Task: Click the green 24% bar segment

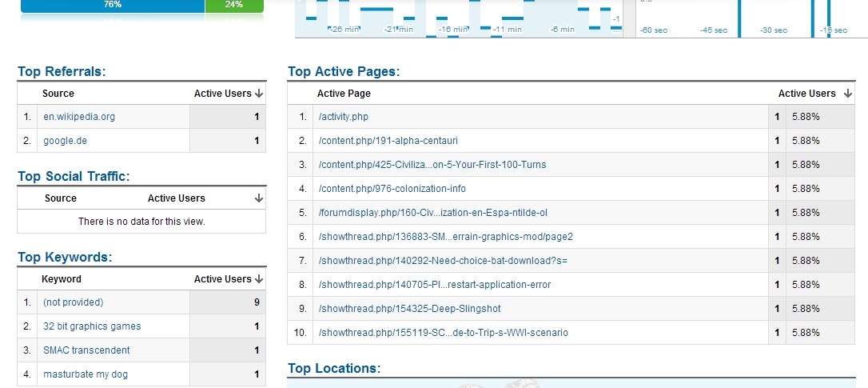Action: 234,5
